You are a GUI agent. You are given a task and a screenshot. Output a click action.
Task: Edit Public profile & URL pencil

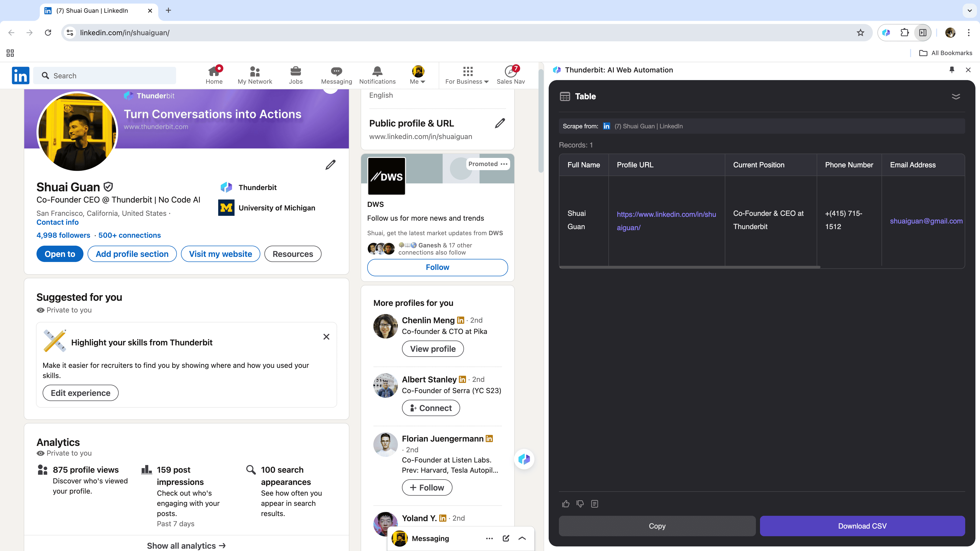tap(500, 123)
